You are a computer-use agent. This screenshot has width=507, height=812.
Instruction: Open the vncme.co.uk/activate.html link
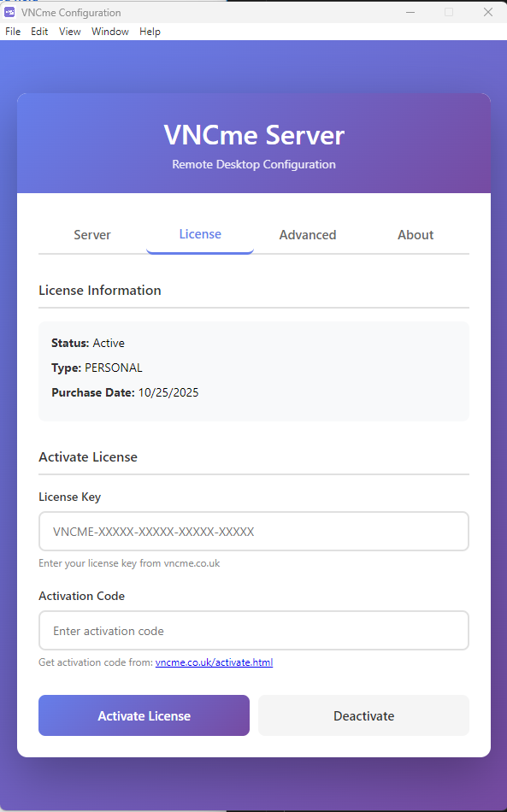pyautogui.click(x=214, y=662)
